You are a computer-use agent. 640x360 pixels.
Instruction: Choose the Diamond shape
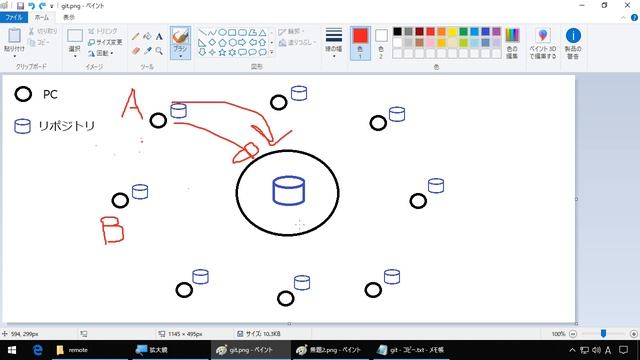[x=212, y=42]
